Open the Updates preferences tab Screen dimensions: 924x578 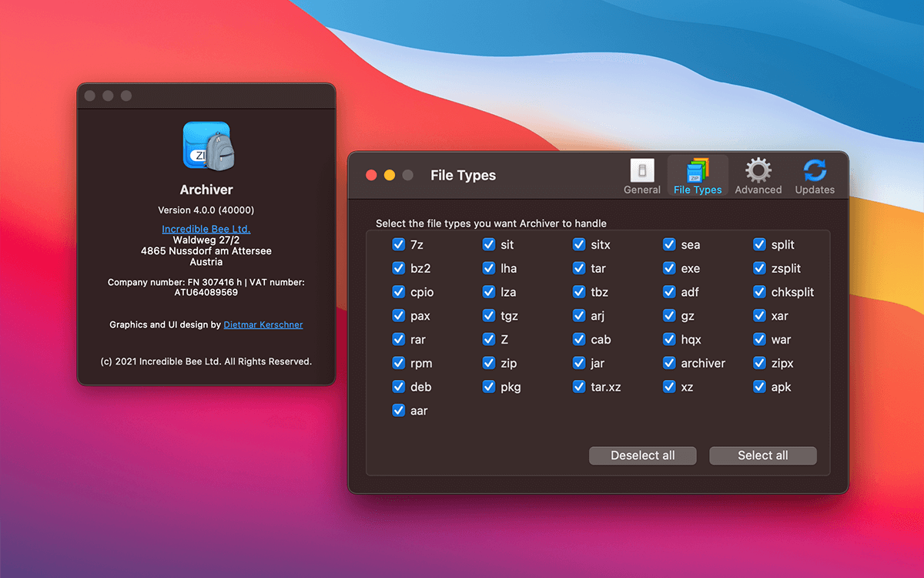[x=815, y=176]
